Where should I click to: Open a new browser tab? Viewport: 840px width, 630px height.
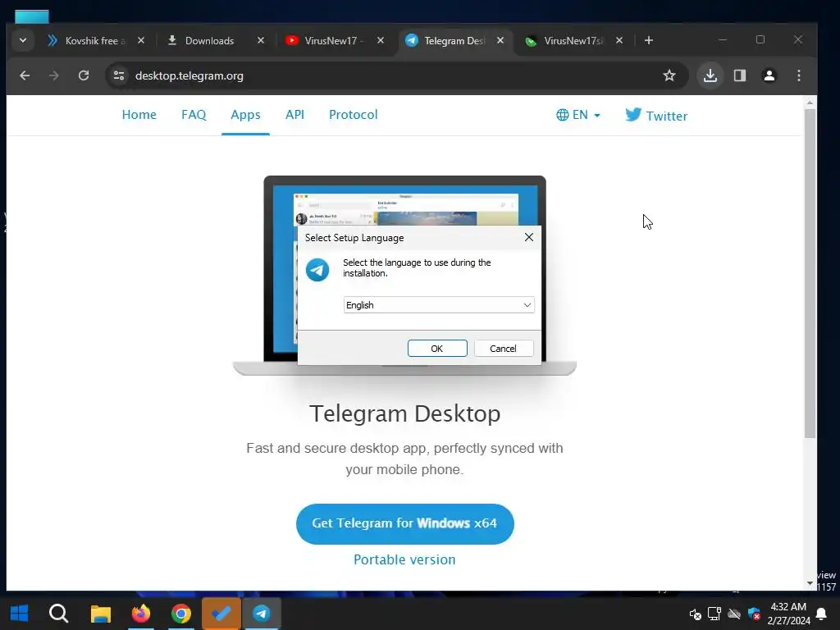(x=649, y=40)
